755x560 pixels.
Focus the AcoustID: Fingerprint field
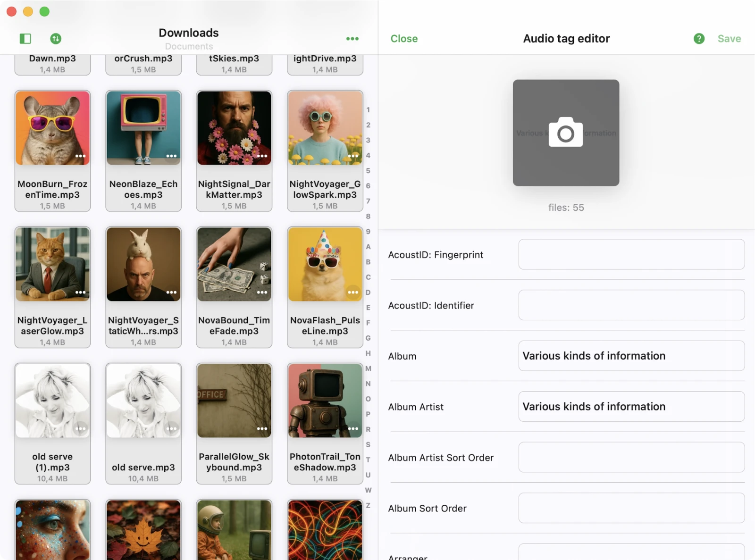coord(631,254)
